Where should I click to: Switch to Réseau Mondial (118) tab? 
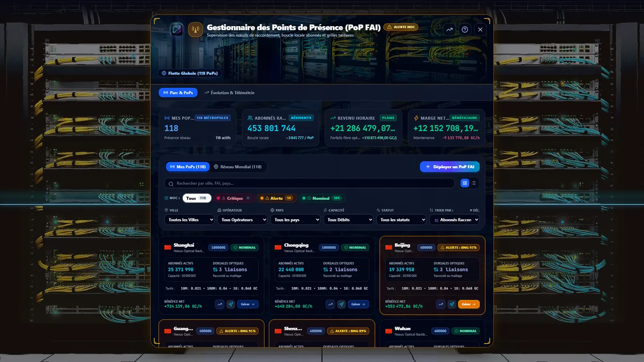tap(237, 167)
